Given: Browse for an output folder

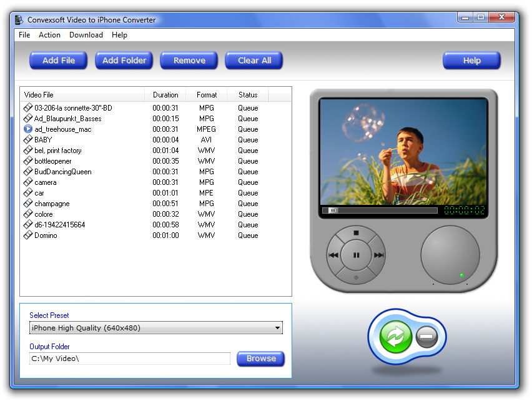Looking at the screenshot, I should click(x=261, y=359).
